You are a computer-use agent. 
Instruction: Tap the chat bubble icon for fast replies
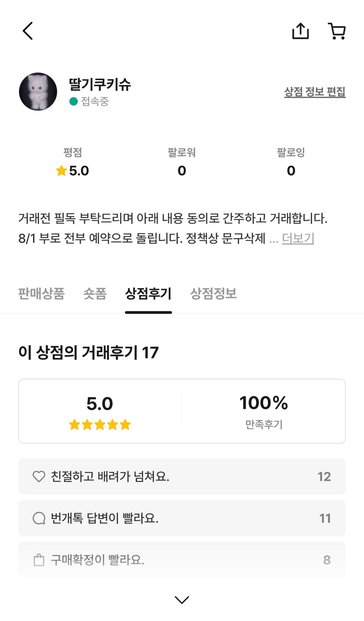pyautogui.click(x=39, y=518)
